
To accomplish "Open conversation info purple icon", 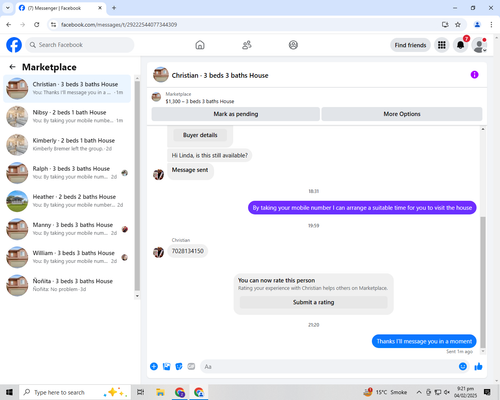I will [x=474, y=75].
